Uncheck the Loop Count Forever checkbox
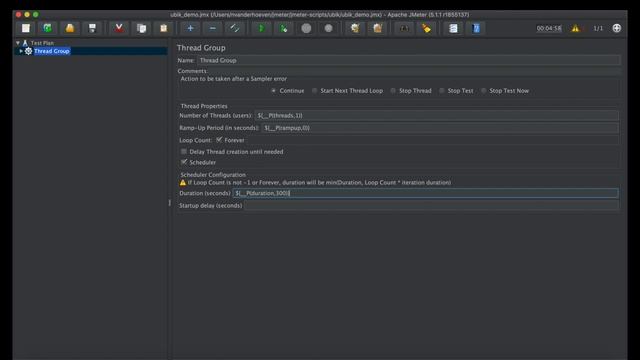Image resolution: width=640 pixels, height=360 pixels. click(219, 140)
